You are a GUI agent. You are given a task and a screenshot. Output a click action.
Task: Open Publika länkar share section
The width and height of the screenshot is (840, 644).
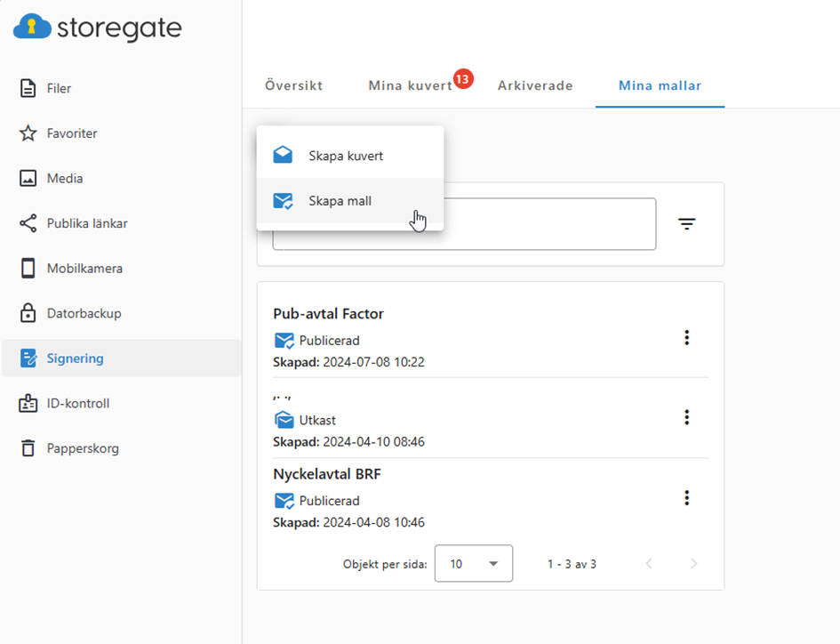(x=86, y=223)
